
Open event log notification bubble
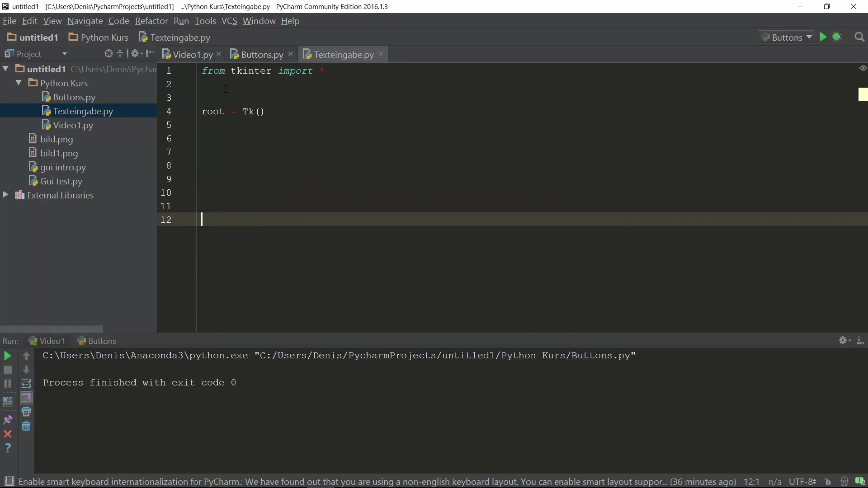click(860, 482)
